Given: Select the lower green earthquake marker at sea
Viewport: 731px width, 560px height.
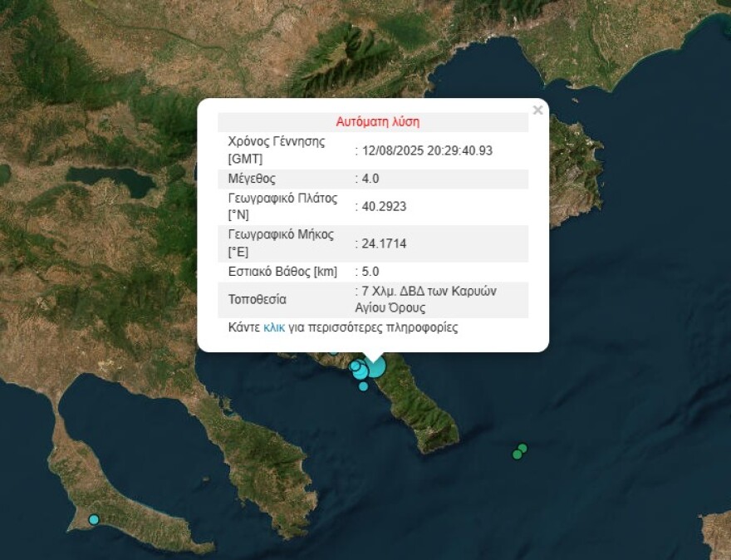Looking at the screenshot, I should click(517, 454).
